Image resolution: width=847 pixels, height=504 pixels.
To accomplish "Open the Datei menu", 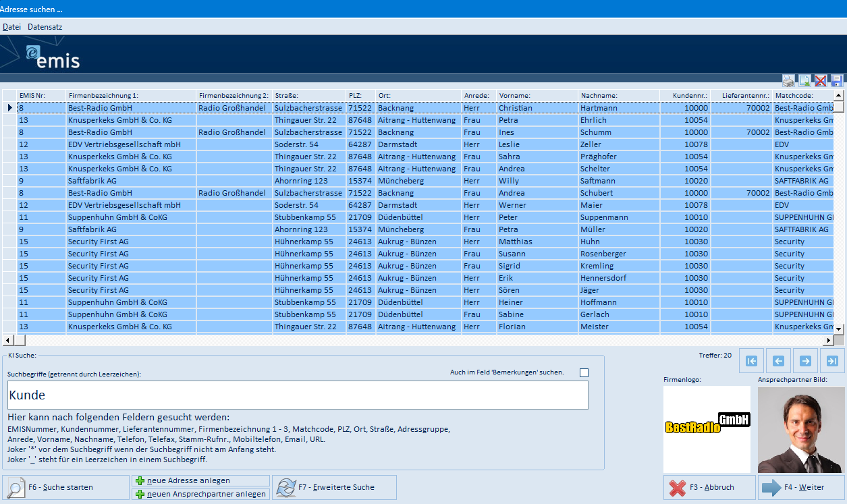I will click(11, 27).
